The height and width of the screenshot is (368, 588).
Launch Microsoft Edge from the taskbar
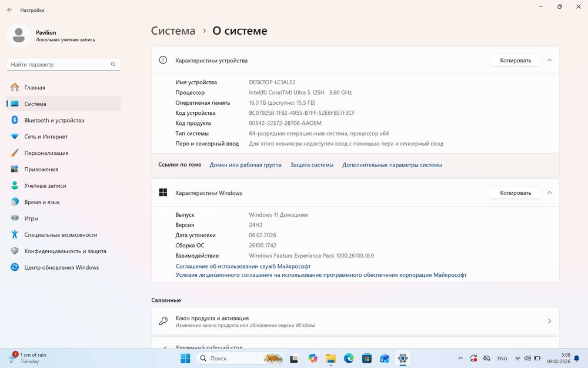point(349,358)
